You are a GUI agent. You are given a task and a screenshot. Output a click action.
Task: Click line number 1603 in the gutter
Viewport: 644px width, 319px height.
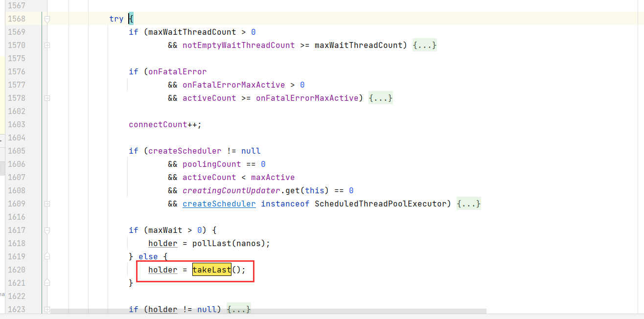(x=17, y=125)
